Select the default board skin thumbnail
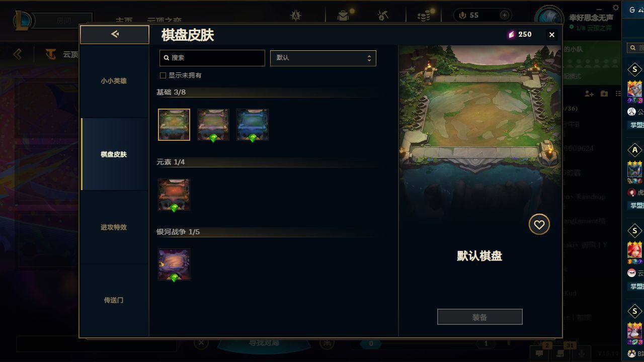 (x=174, y=125)
